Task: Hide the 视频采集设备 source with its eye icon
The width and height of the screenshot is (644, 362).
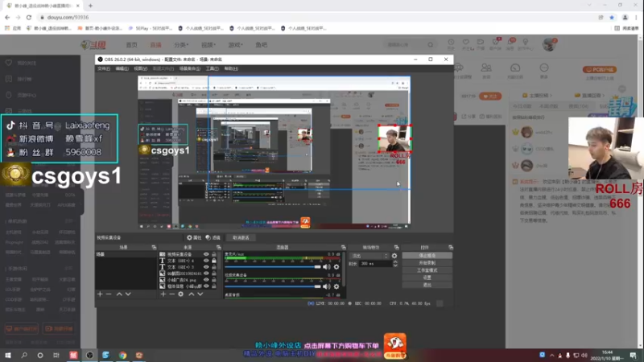Action: [x=206, y=254]
